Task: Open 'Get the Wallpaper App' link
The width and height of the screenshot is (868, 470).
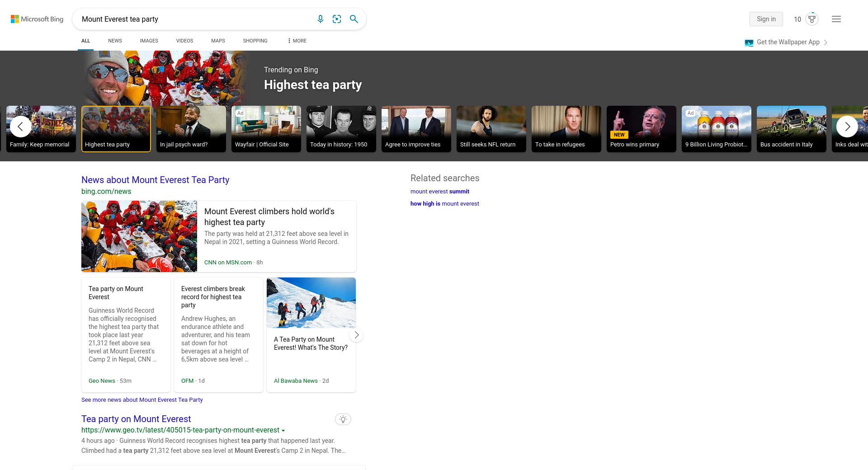Action: [x=788, y=42]
